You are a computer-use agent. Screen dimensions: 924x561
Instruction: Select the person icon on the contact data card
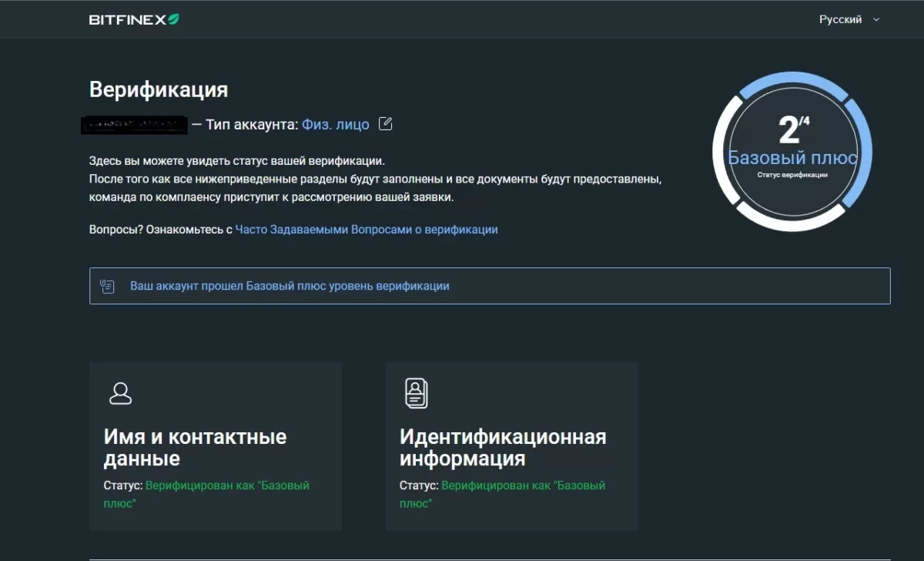120,393
